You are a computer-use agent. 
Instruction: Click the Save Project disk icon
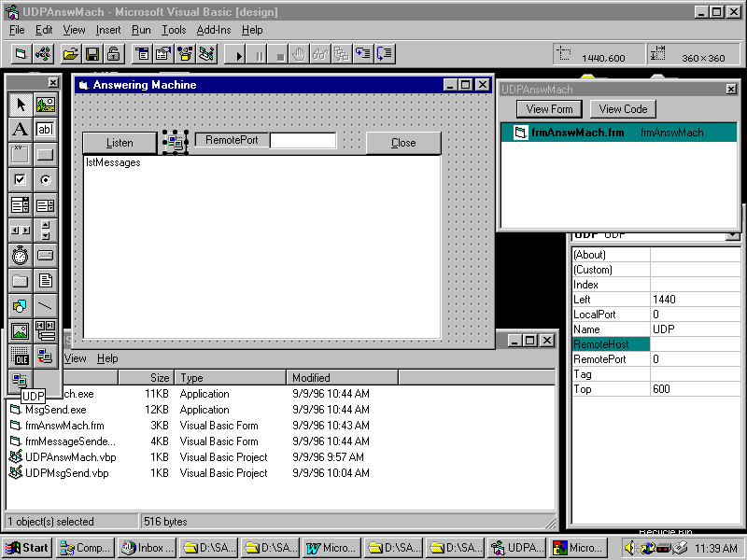92,54
